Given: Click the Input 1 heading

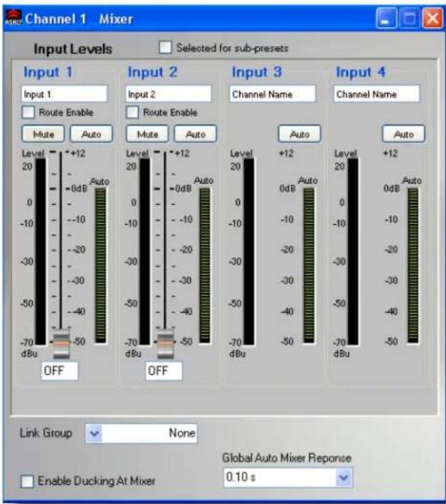Looking at the screenshot, I should (x=48, y=72).
